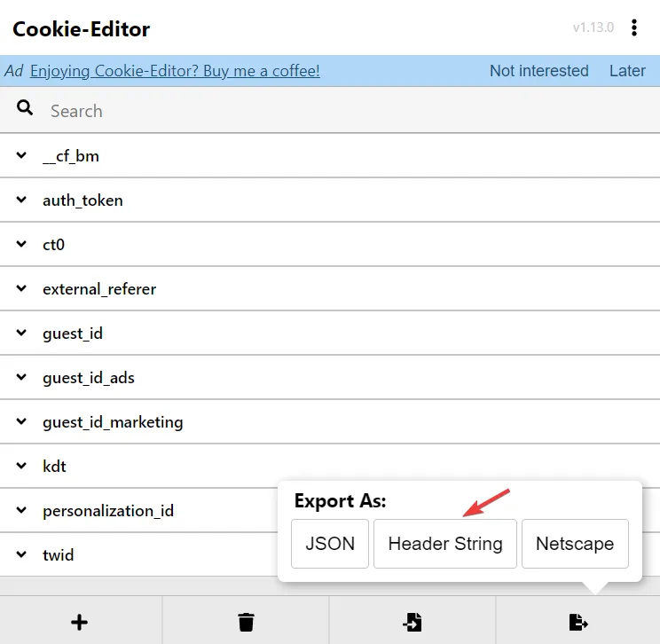Expand the __cf_bm cookie entry

[21, 155]
